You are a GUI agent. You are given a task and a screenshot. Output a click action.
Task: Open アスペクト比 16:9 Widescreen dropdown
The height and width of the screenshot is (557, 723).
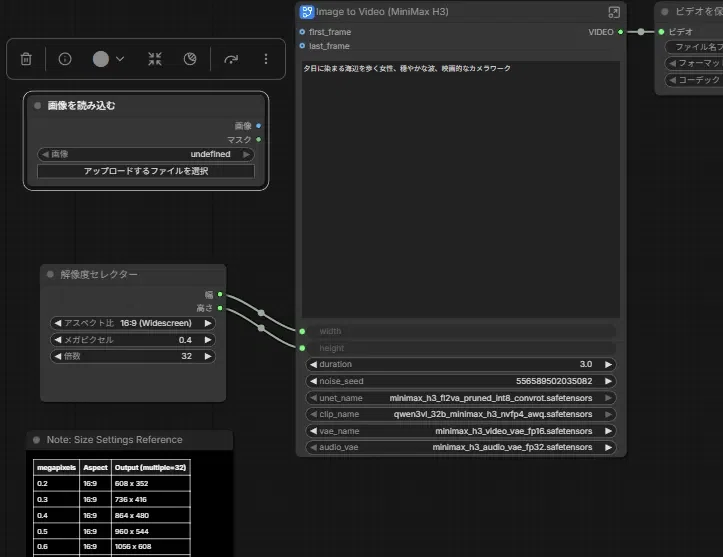(x=132, y=323)
